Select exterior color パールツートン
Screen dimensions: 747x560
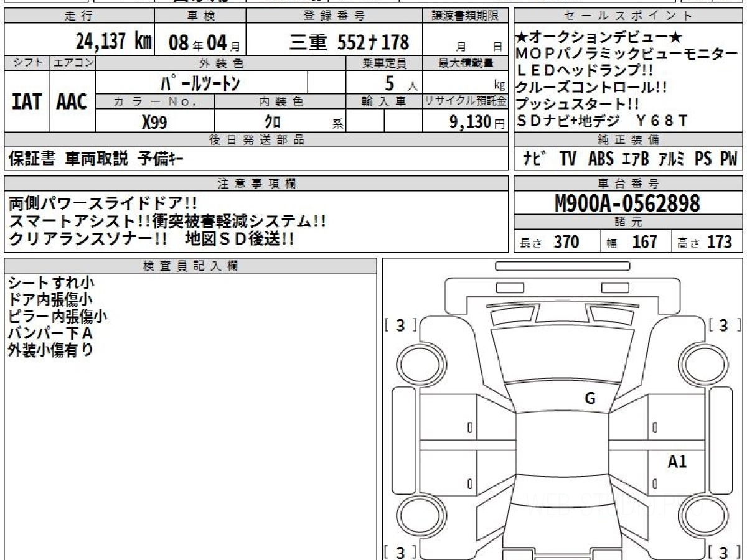point(200,83)
